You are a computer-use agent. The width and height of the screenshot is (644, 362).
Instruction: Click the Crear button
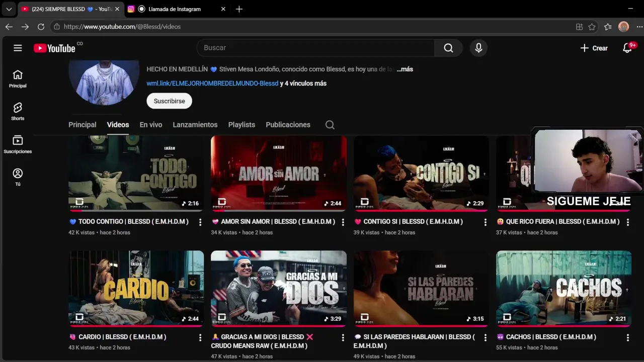594,48
